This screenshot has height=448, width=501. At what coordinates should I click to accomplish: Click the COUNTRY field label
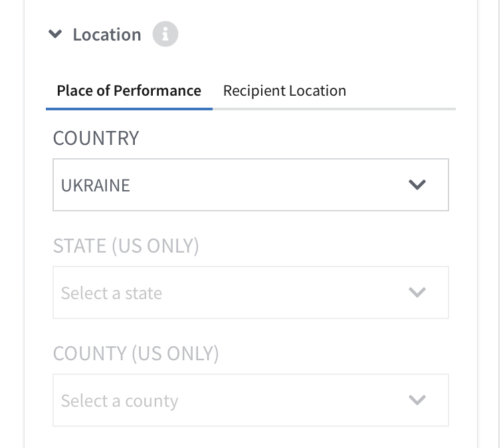[96, 138]
